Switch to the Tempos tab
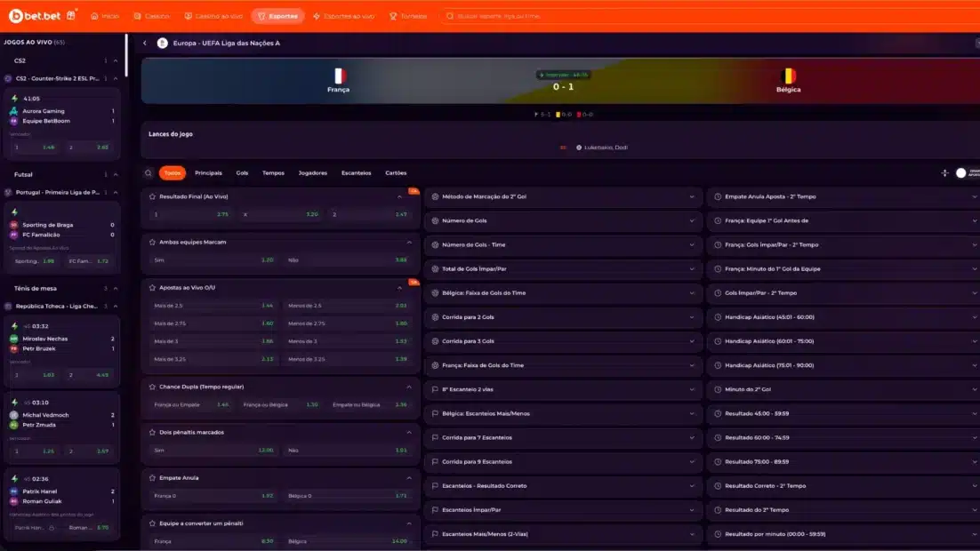The width and height of the screenshot is (980, 551). pyautogui.click(x=273, y=173)
